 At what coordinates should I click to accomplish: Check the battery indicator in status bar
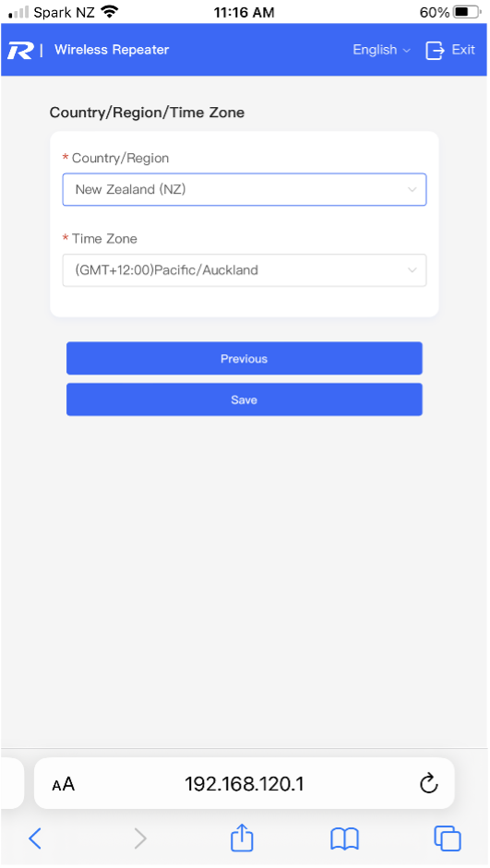tap(468, 12)
